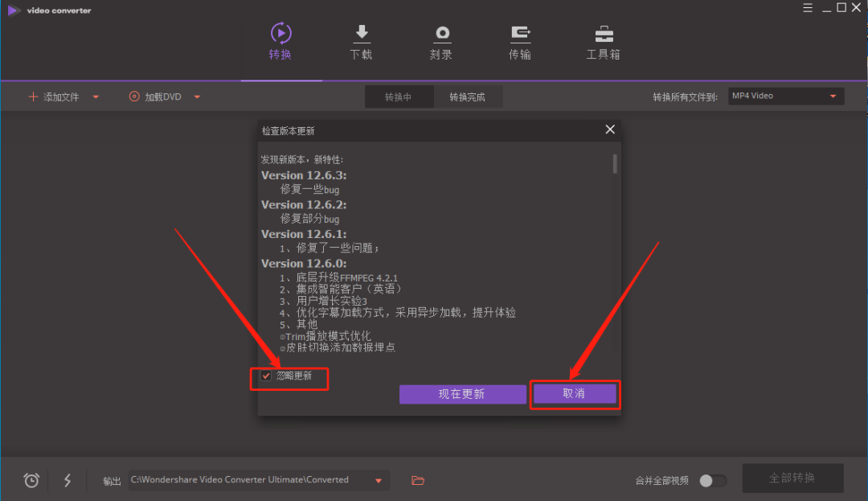Open the 下载 download section icon
This screenshot has width=868, height=501.
click(x=362, y=33)
